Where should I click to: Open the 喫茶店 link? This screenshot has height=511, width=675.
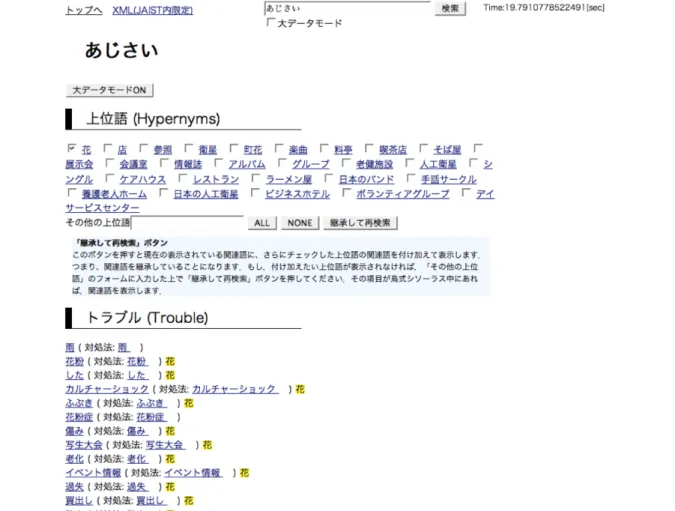click(x=393, y=150)
